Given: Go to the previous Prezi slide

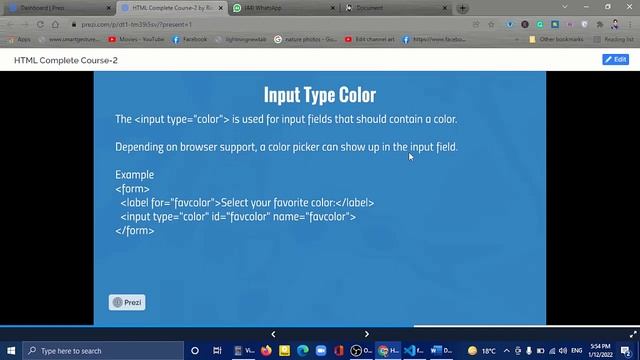Looking at the screenshot, I should (x=273, y=334).
